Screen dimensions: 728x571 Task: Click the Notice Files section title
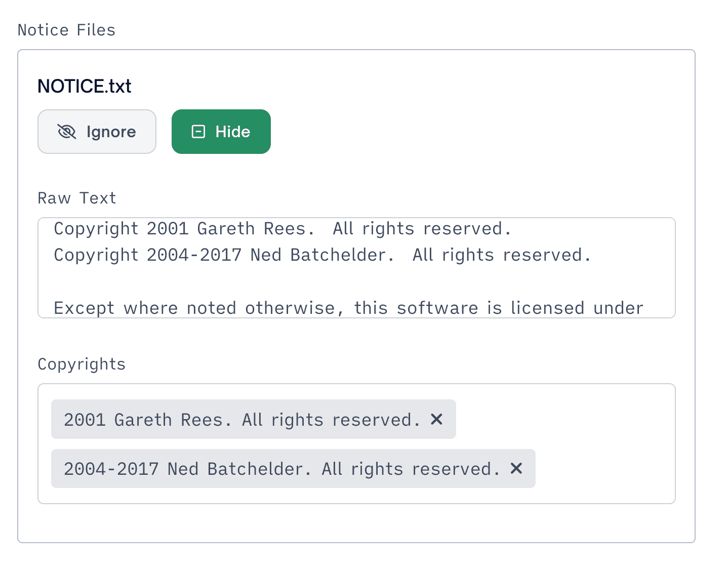pos(66,30)
